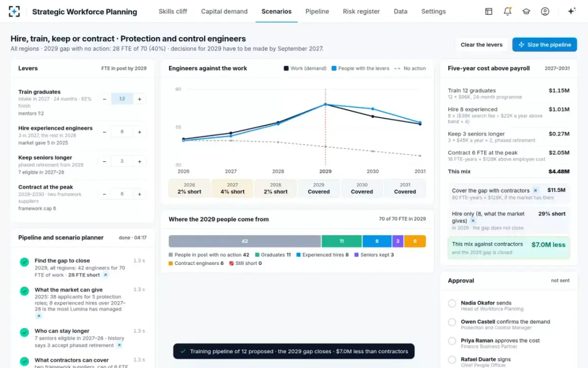Tick the Owen Castell confirms approval circle
The image size is (588, 368).
tap(452, 322)
